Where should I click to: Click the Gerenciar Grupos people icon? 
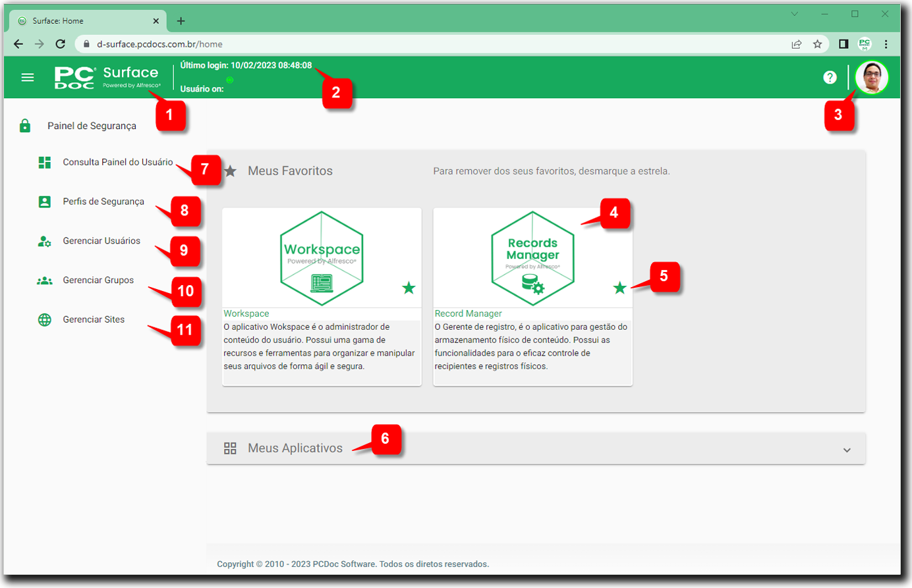coord(45,281)
